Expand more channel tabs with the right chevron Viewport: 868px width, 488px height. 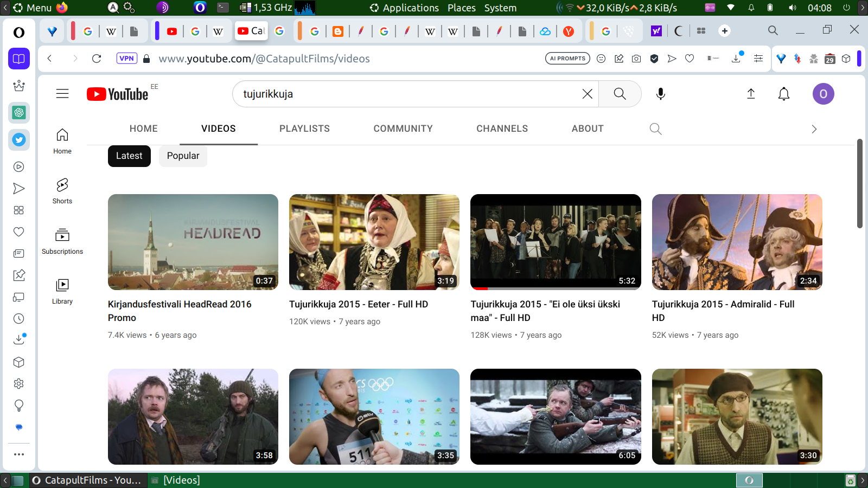pos(814,129)
